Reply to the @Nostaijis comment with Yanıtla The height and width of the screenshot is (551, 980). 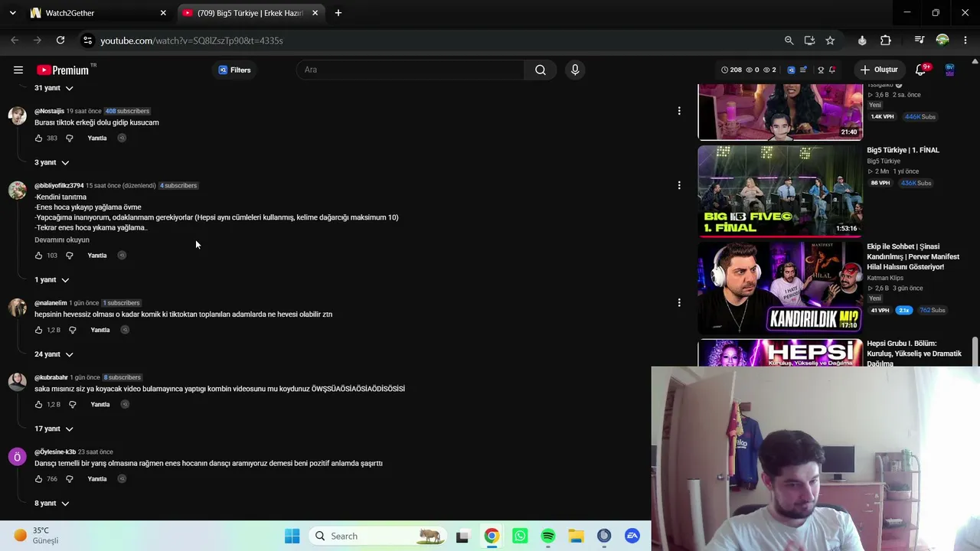click(x=97, y=139)
